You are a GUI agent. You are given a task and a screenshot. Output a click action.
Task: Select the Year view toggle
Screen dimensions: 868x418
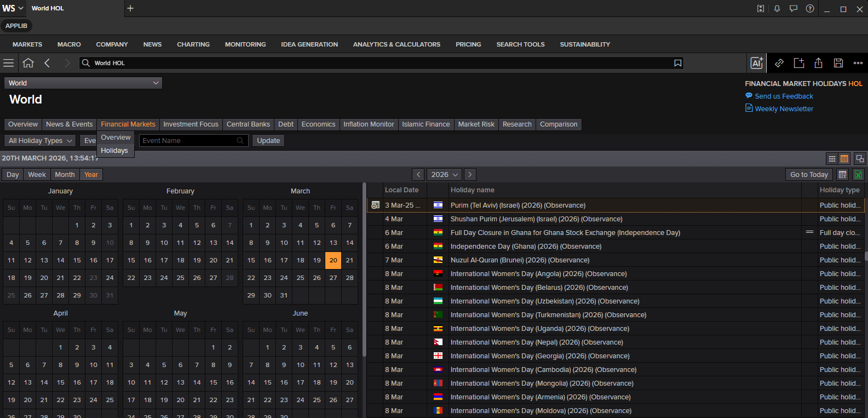point(91,175)
